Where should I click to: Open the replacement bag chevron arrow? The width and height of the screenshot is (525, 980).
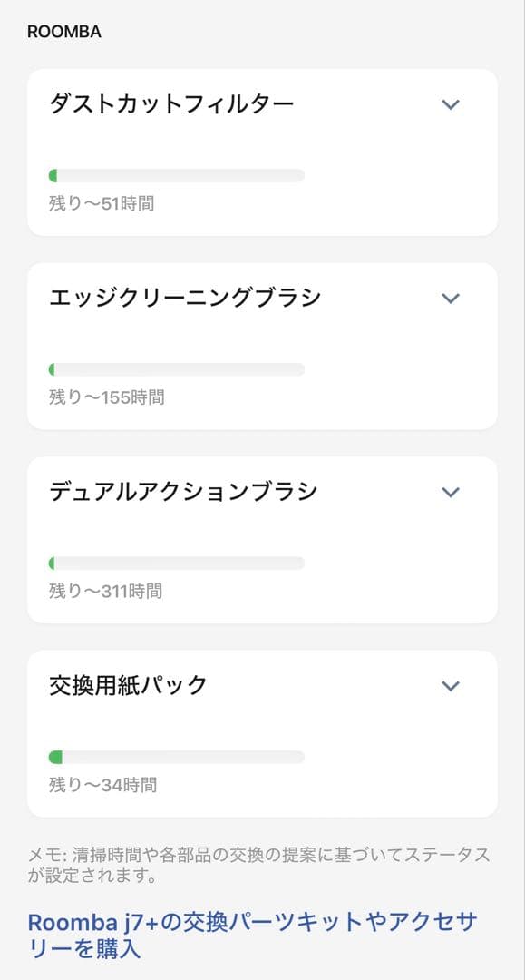(x=449, y=687)
